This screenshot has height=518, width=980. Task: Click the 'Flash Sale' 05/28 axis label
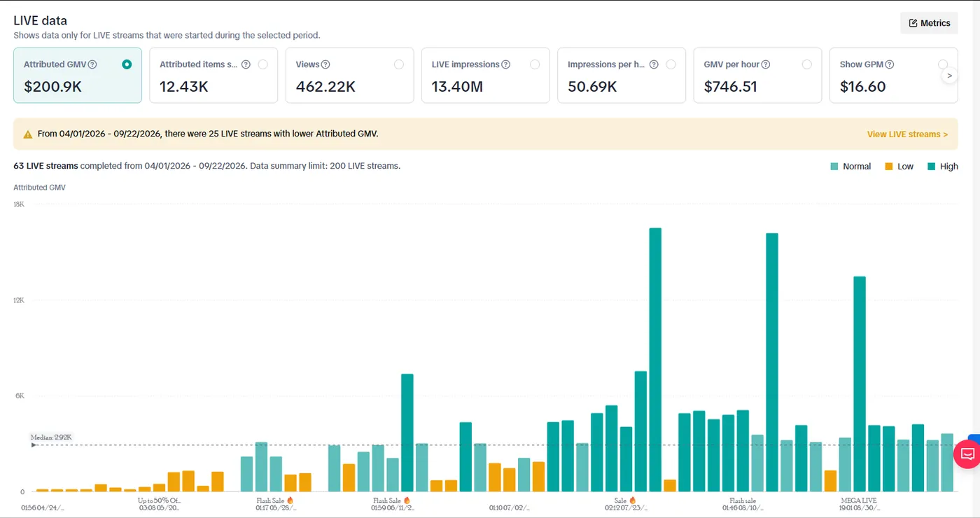pos(275,500)
